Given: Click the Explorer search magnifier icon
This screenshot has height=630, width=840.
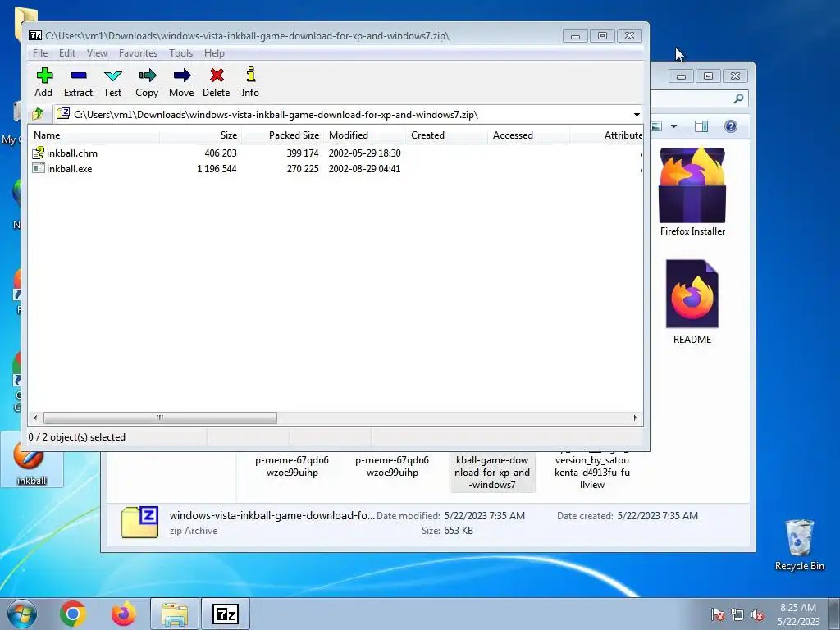Looking at the screenshot, I should click(x=739, y=98).
